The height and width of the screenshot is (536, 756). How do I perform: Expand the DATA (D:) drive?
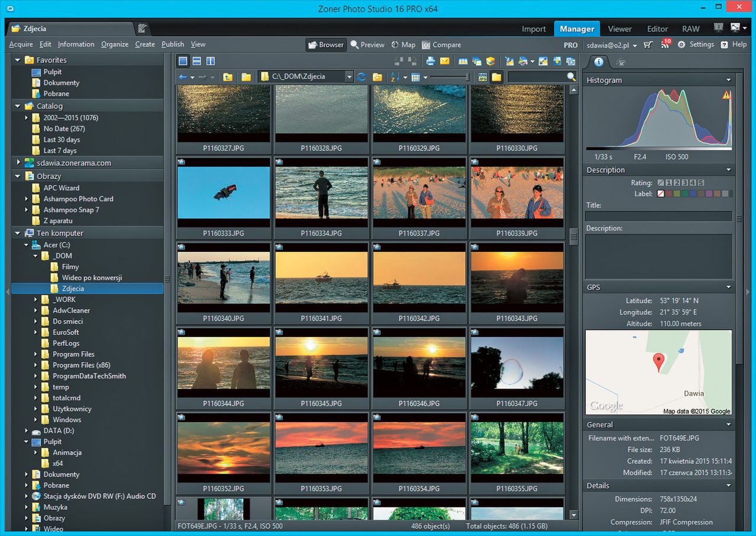pyautogui.click(x=27, y=431)
